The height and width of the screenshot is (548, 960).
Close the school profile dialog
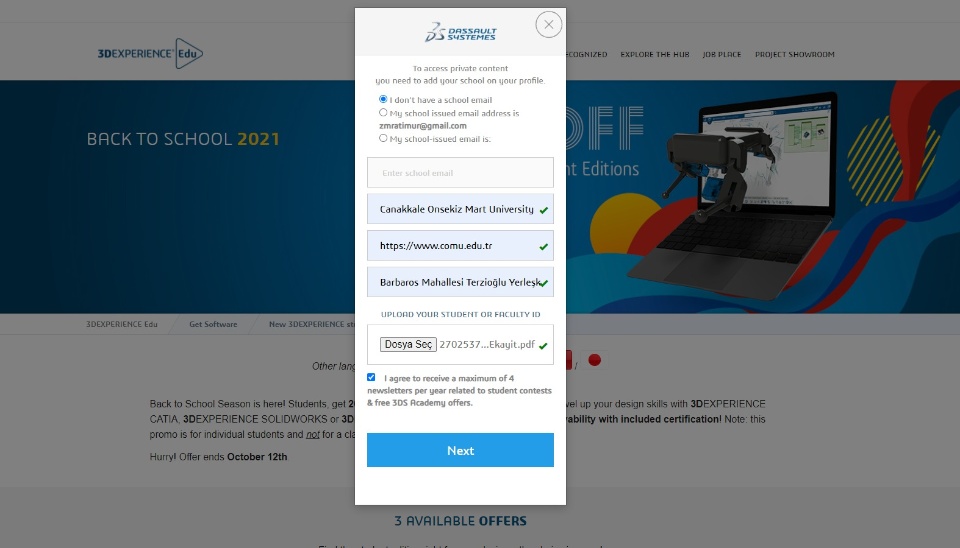(x=549, y=24)
